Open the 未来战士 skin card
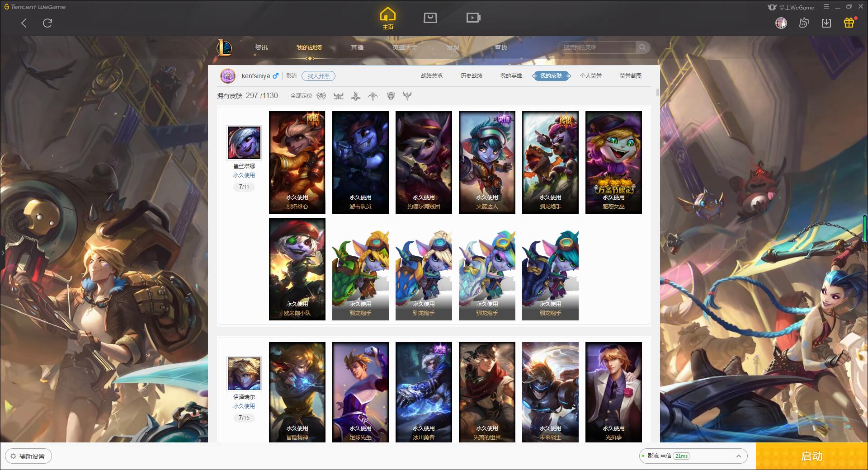868x470 pixels. 550,392
